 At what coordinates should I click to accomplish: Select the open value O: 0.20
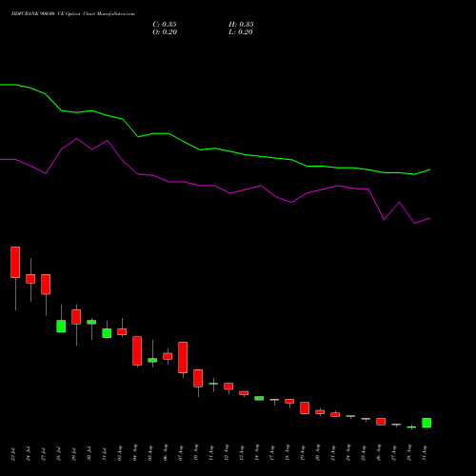(165, 32)
